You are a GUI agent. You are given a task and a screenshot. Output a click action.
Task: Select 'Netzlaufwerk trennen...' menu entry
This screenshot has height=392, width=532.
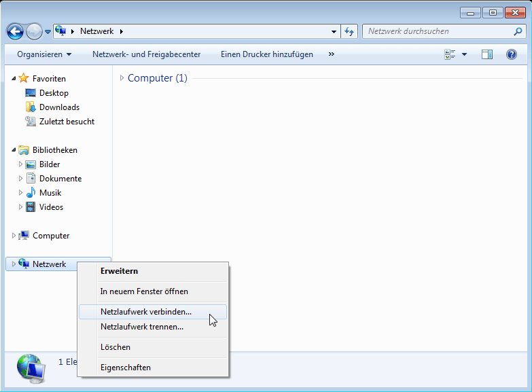(x=153, y=327)
